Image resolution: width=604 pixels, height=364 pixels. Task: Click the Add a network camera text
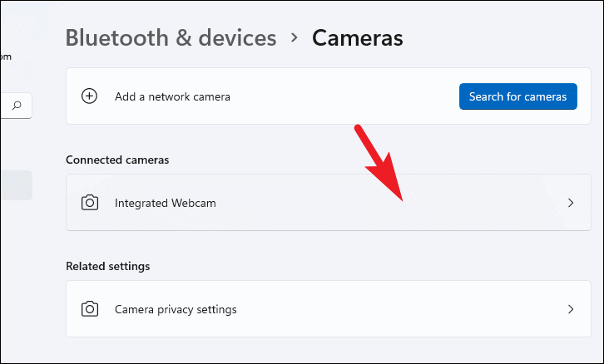(x=172, y=96)
